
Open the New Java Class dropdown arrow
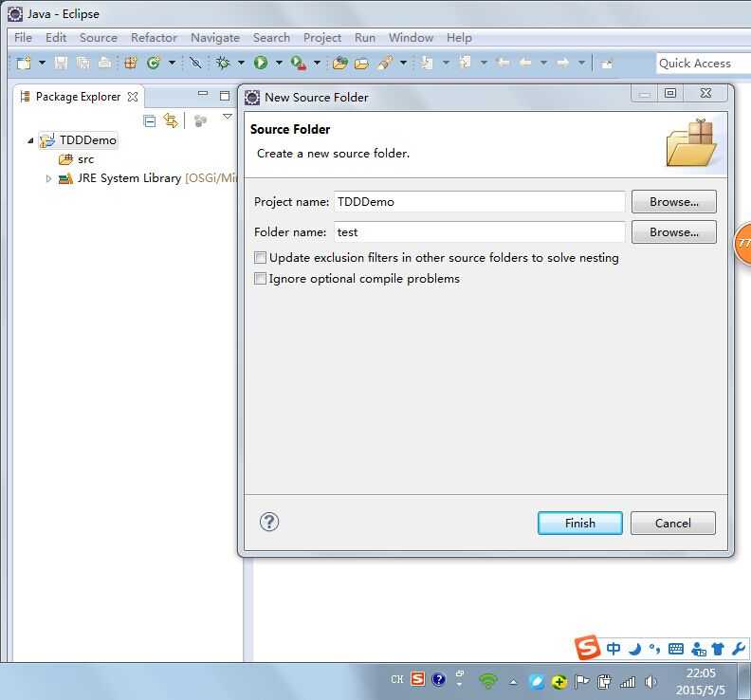pyautogui.click(x=172, y=63)
